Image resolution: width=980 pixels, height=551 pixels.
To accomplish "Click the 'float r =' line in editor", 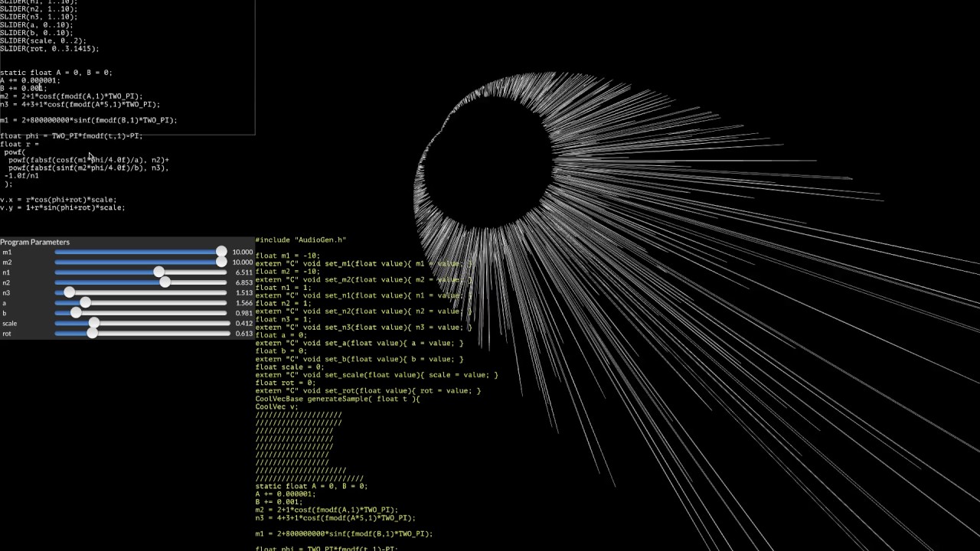I will coord(19,144).
